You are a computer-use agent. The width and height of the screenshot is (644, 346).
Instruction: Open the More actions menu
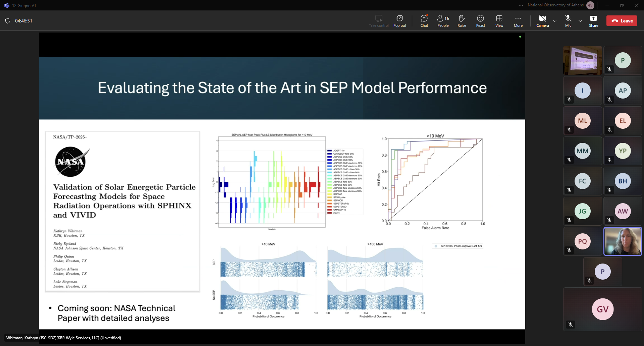(518, 21)
